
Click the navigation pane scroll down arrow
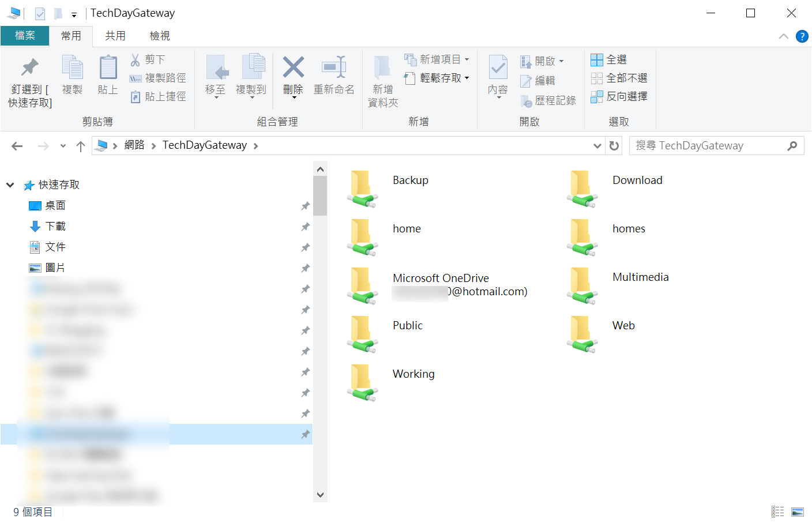pyautogui.click(x=320, y=495)
